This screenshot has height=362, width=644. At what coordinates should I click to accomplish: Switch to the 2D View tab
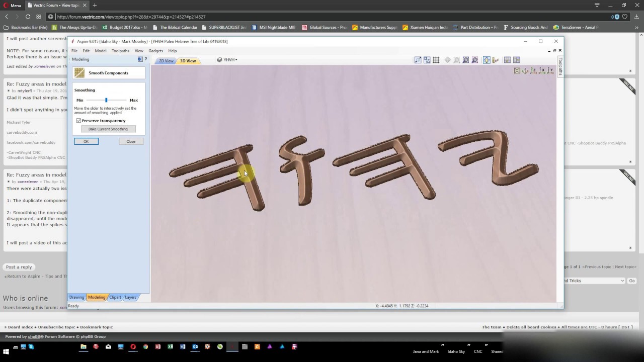[x=166, y=61]
